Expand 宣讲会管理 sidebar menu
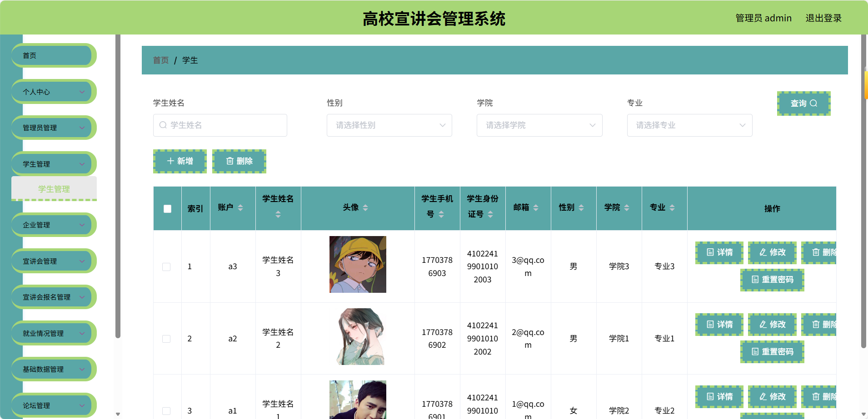 (x=53, y=261)
